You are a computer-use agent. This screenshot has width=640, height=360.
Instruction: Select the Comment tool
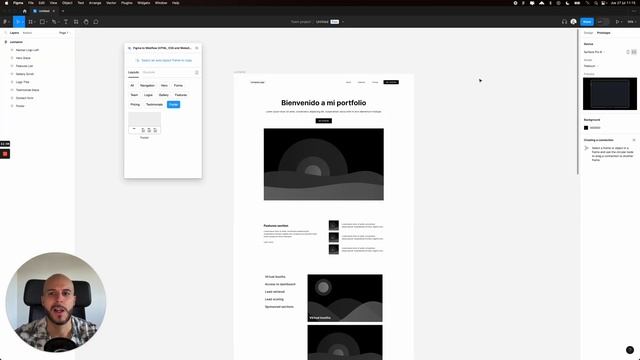(x=96, y=22)
